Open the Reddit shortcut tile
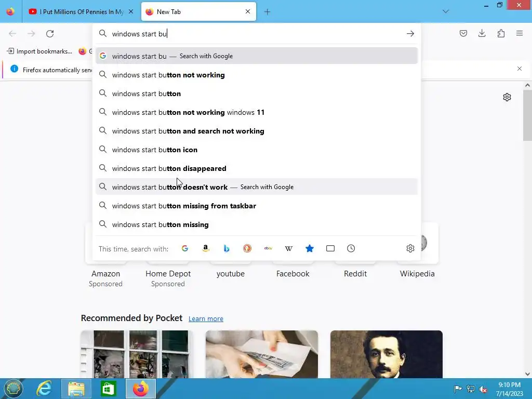 tap(355, 273)
